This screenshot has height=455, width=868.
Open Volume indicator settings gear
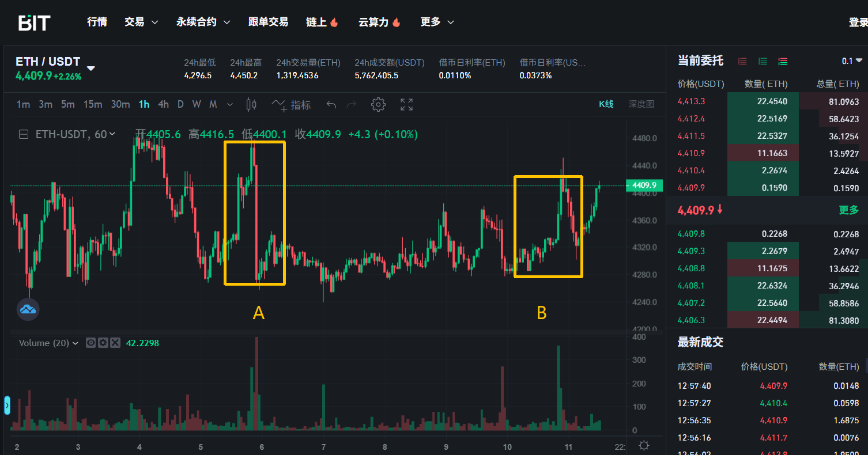103,343
